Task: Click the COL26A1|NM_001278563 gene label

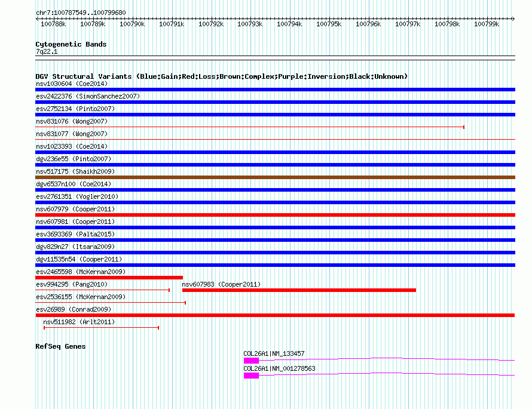Action: click(279, 368)
